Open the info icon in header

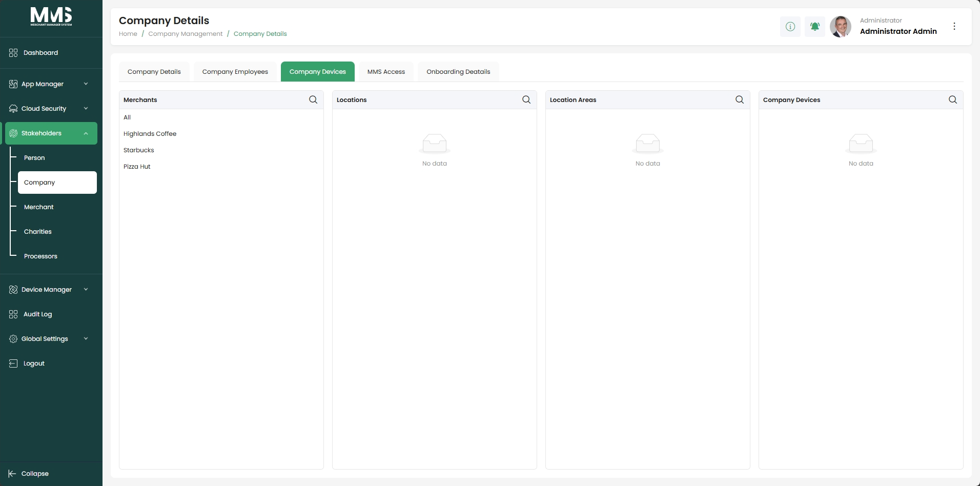790,27
